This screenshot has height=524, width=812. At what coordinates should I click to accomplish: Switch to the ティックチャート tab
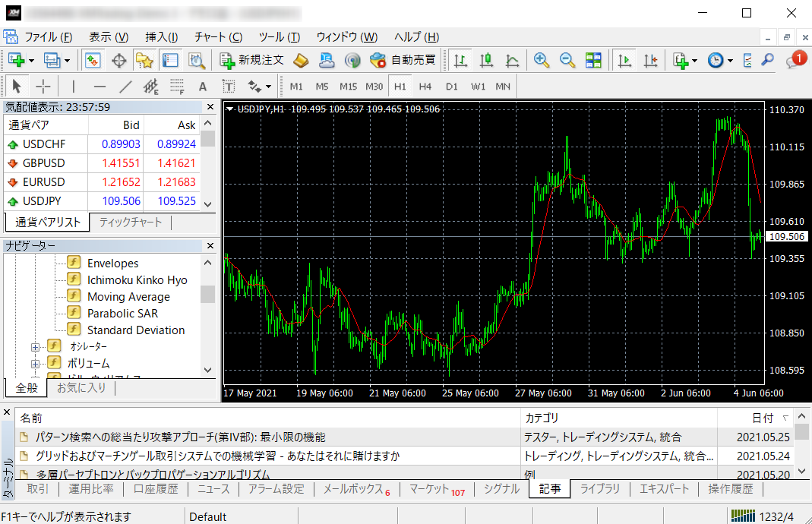pyautogui.click(x=131, y=222)
